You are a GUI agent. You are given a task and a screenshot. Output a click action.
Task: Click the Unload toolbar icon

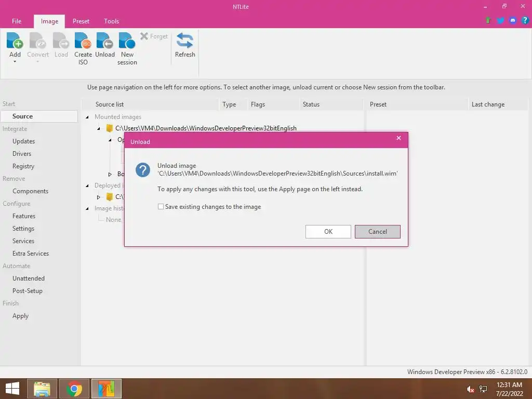point(104,41)
